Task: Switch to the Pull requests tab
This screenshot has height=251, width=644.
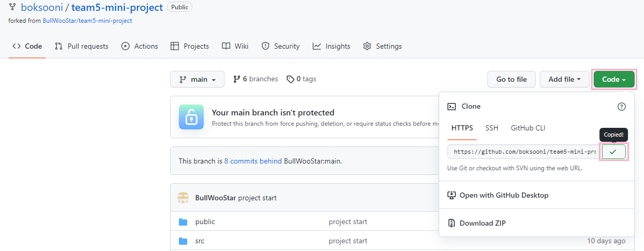Action: pos(81,46)
